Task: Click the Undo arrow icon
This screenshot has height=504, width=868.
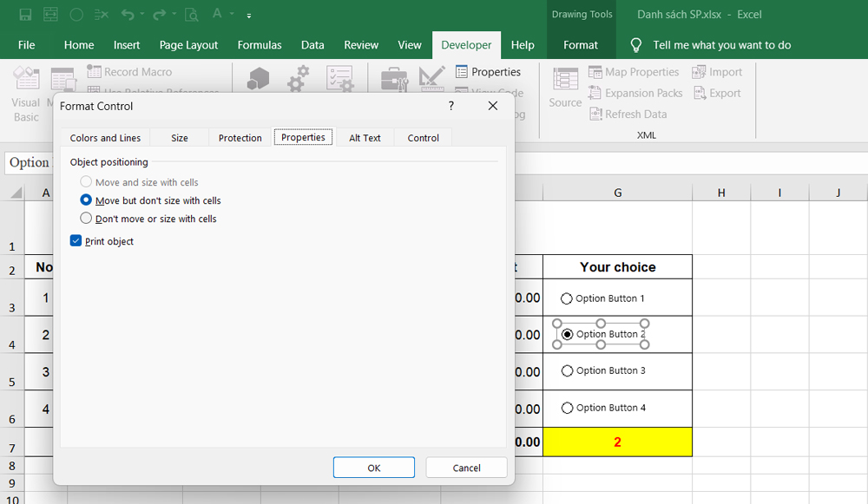Action: click(x=128, y=15)
